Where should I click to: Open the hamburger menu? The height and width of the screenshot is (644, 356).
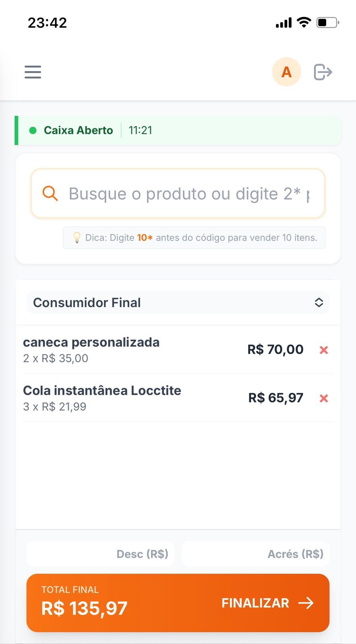(x=33, y=72)
